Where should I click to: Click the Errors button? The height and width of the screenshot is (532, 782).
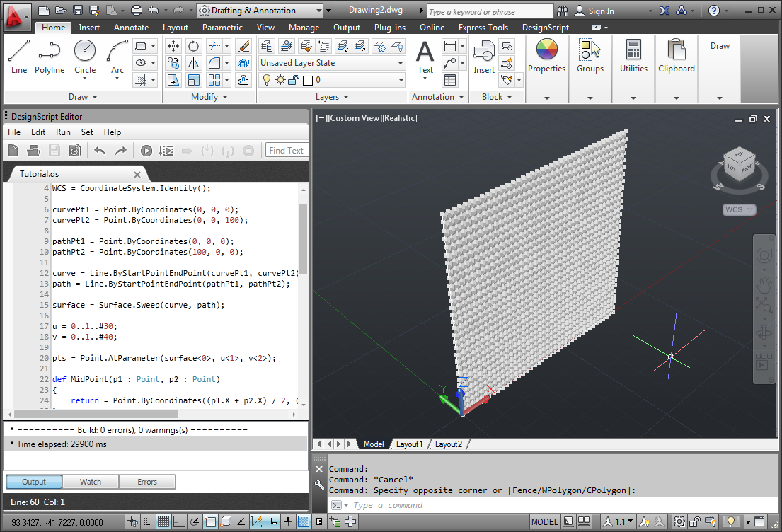147,482
